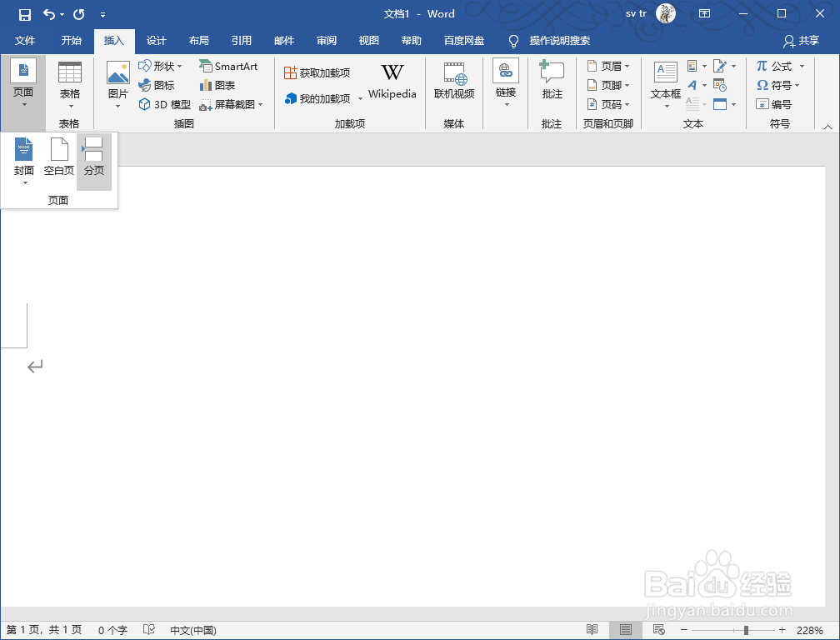Screen dimensions: 840x640
Task: Open the 形状 shapes dropdown
Action: point(160,66)
